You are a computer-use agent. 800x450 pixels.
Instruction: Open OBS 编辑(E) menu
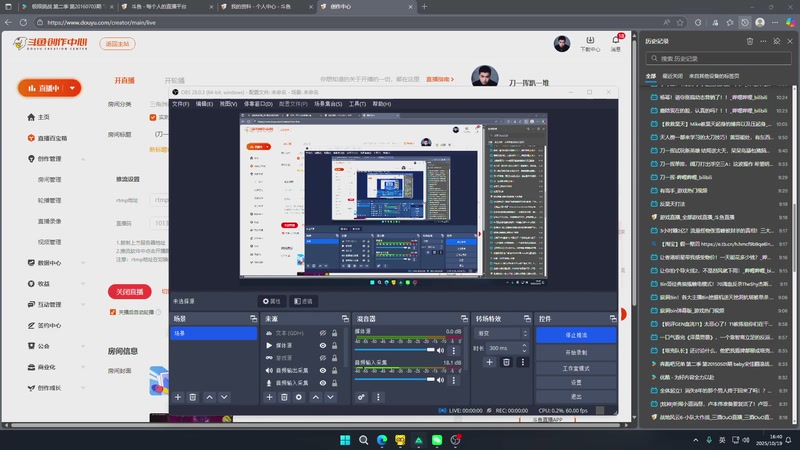(x=204, y=104)
